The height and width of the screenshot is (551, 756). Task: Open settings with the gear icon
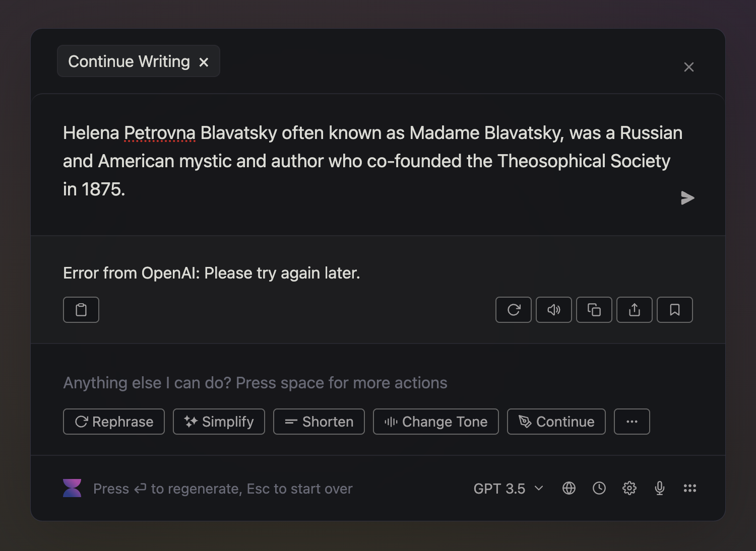(629, 488)
